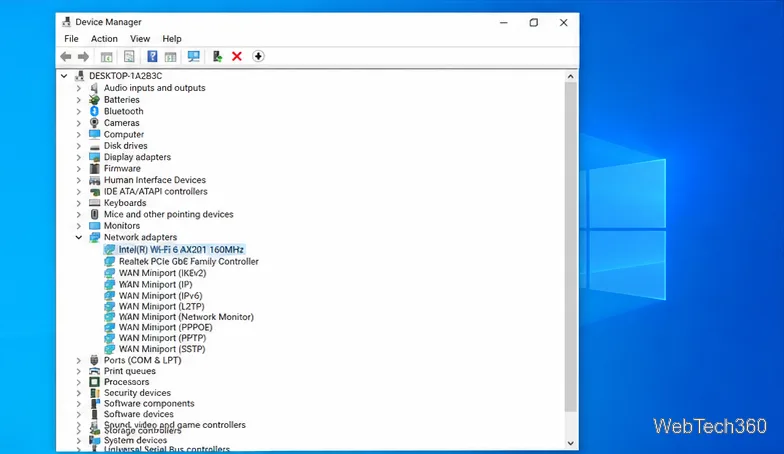Click the action pane toggle icon
Image resolution: width=784 pixels, height=454 pixels.
pyautogui.click(x=170, y=56)
